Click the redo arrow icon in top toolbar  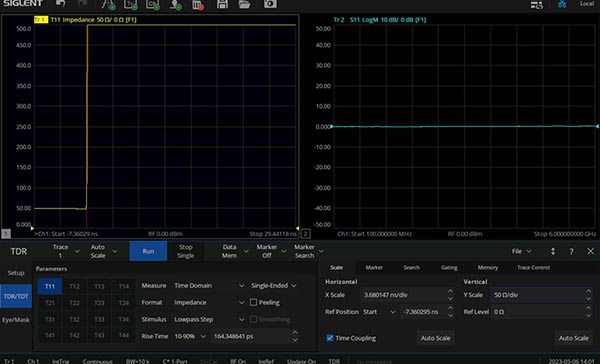(x=83, y=3)
